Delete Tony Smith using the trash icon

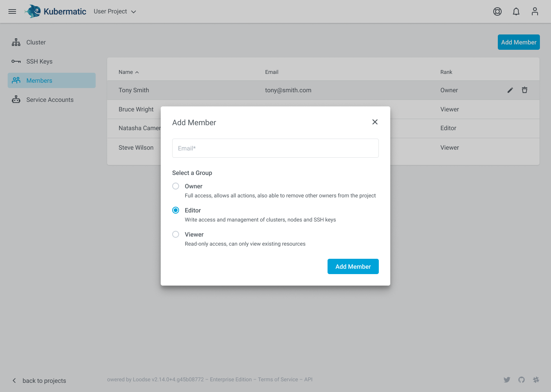point(525,90)
